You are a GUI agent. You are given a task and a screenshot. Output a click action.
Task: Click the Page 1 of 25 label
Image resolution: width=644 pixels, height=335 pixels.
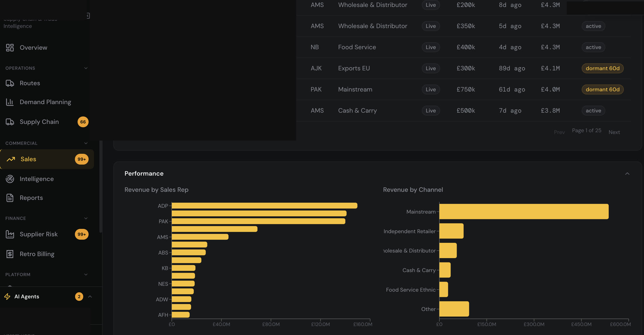587,130
